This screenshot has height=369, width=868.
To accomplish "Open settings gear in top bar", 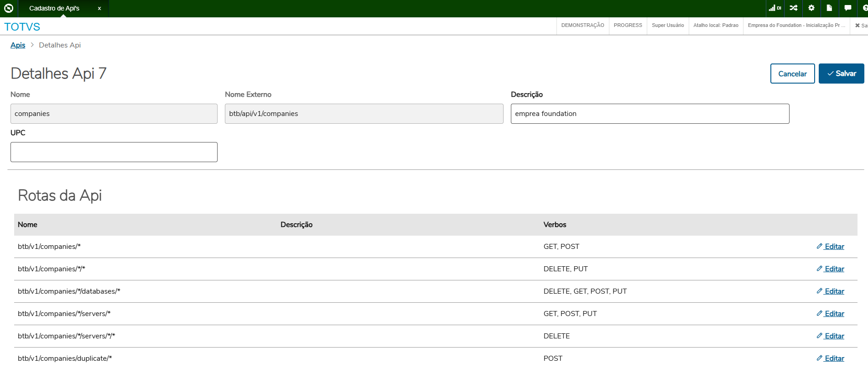I will click(x=811, y=8).
